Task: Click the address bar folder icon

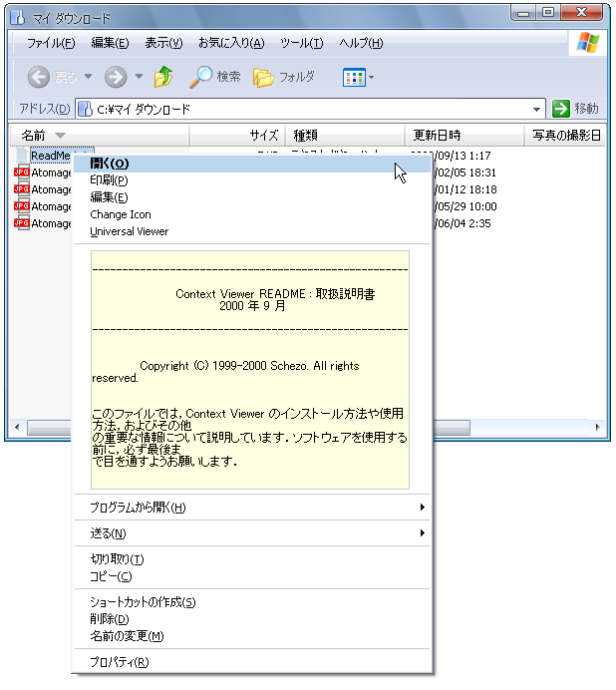Action: [85, 109]
